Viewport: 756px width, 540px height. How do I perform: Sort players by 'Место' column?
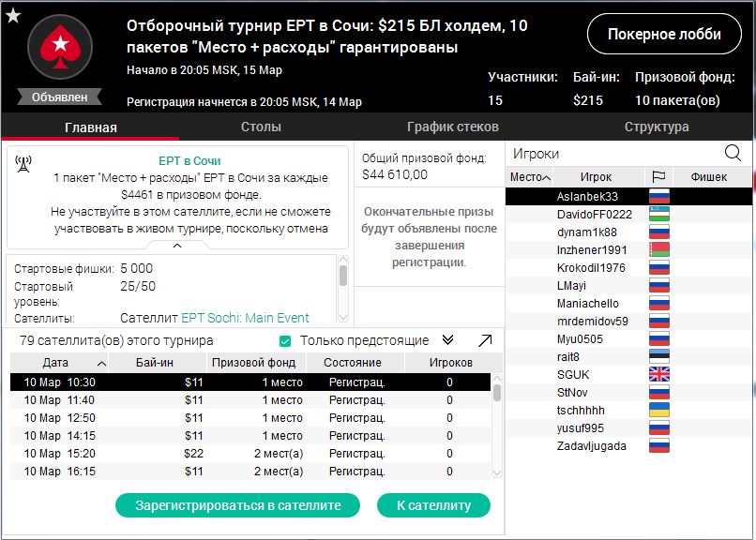[x=529, y=177]
